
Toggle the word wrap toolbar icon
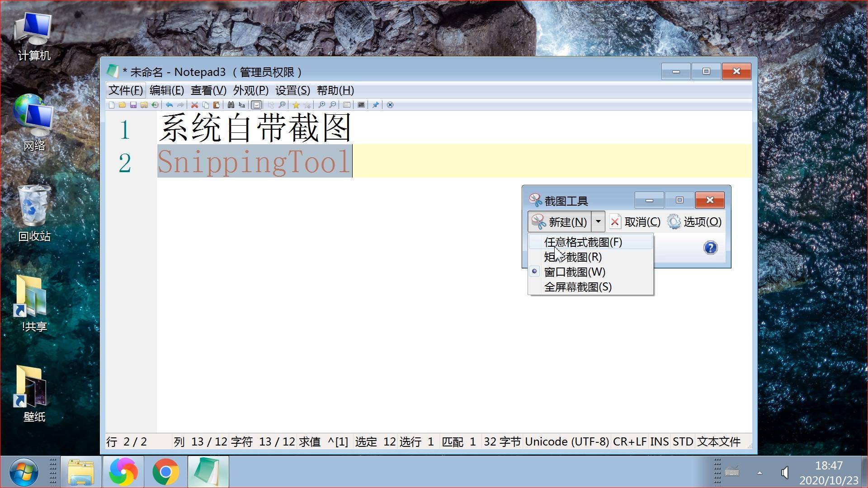tap(256, 105)
